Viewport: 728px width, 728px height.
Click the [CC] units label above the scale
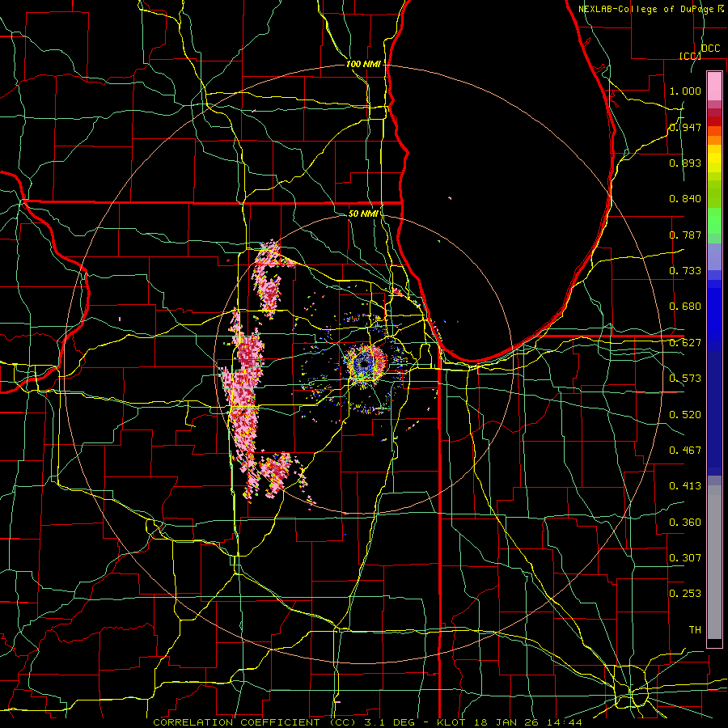pyautogui.click(x=690, y=56)
